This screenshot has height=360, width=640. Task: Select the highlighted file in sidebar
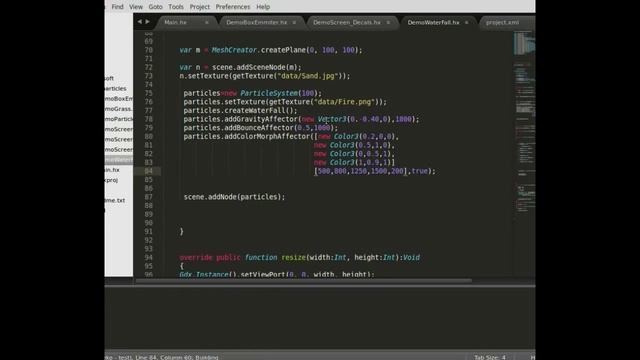(x=119, y=160)
